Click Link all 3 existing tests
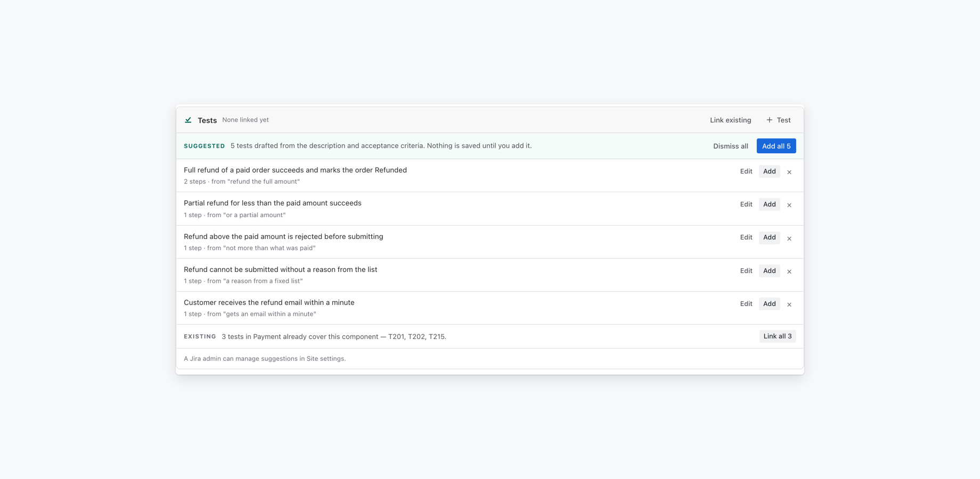Image resolution: width=980 pixels, height=479 pixels. pyautogui.click(x=777, y=336)
